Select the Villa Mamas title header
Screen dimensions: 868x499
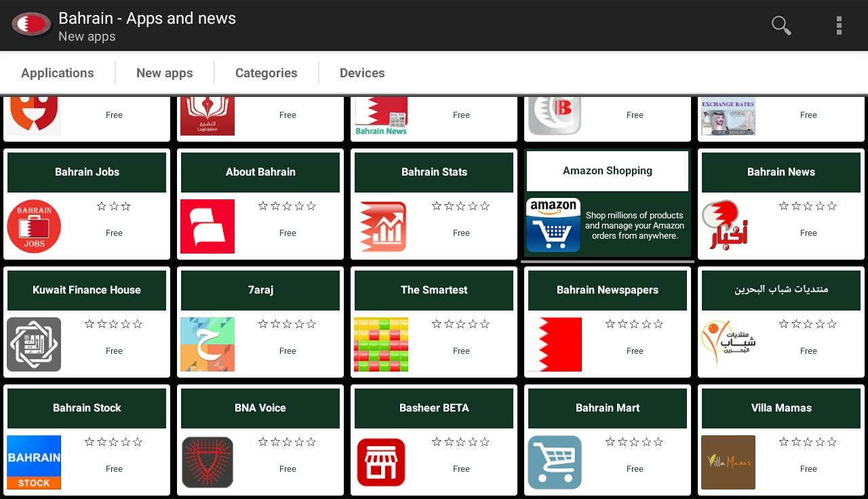(x=781, y=408)
